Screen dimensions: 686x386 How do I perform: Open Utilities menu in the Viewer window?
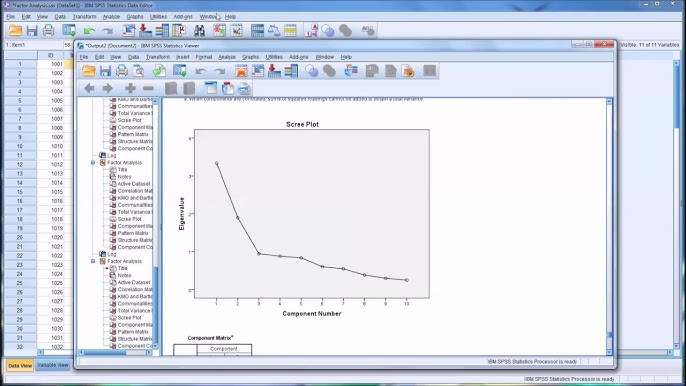274,57
